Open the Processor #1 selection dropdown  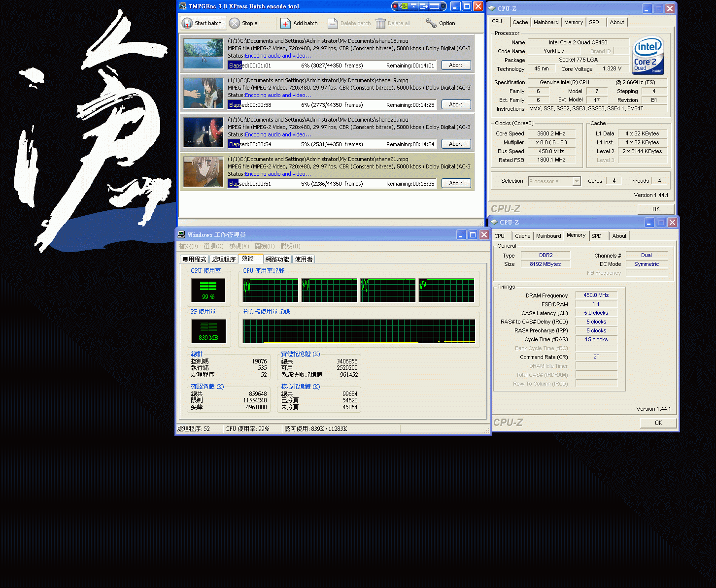[554, 181]
